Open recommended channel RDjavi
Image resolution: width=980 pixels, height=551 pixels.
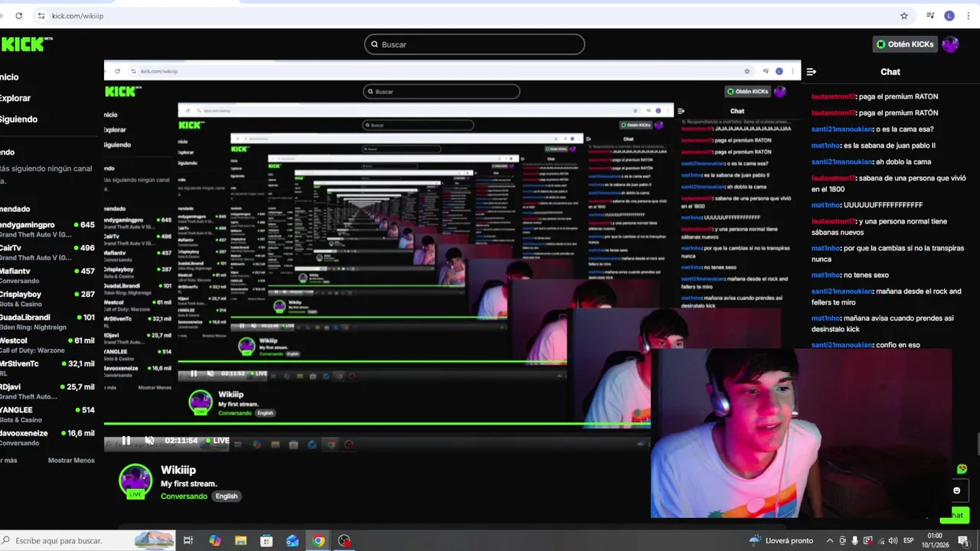pos(47,391)
